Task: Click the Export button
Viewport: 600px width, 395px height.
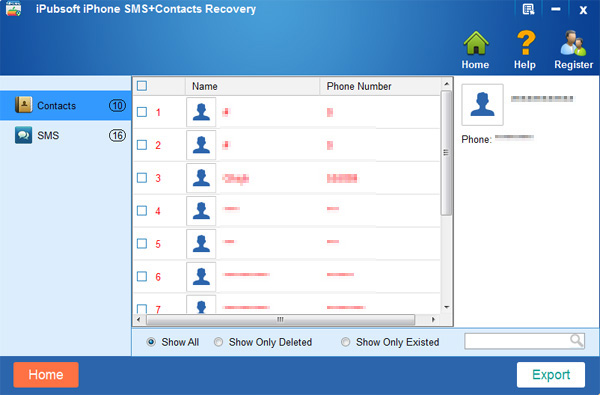Action: 551,374
